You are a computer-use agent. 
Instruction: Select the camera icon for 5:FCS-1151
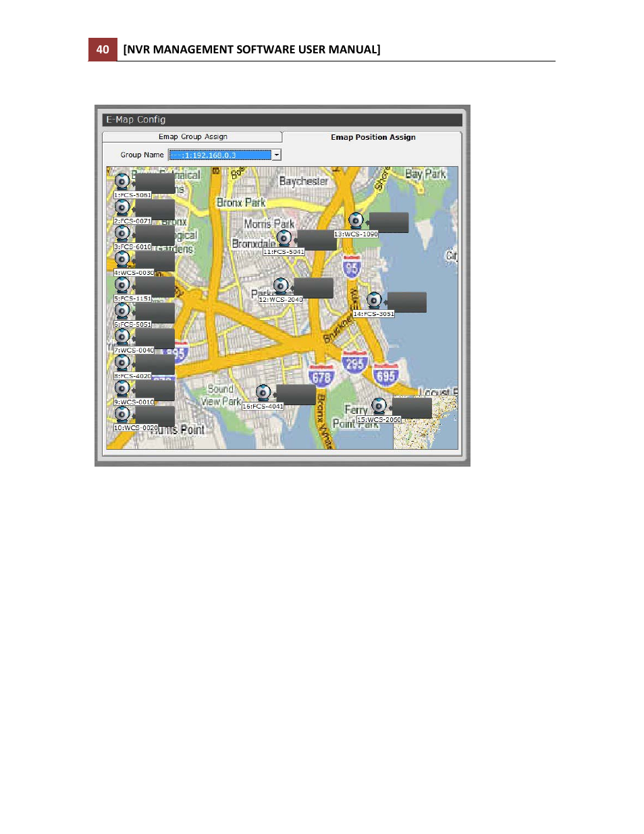coord(122,285)
